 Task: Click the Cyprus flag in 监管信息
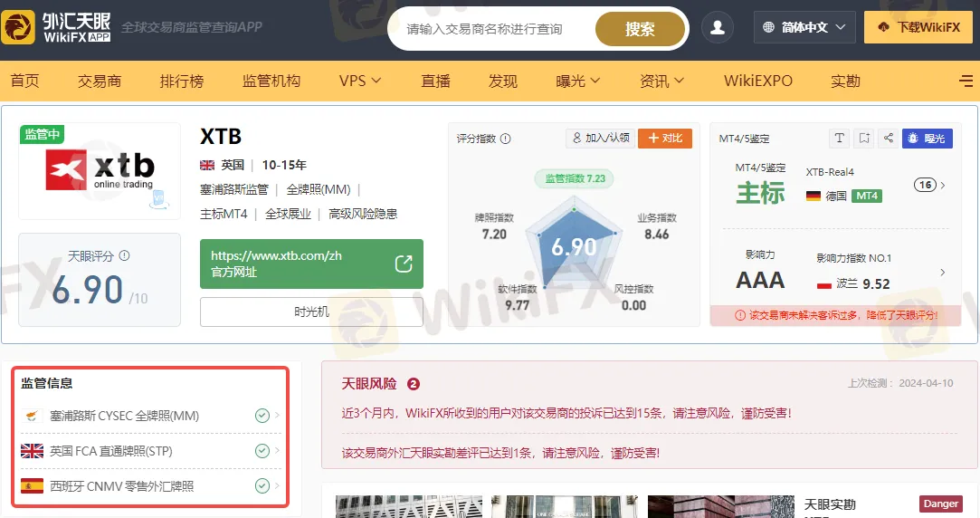point(32,416)
